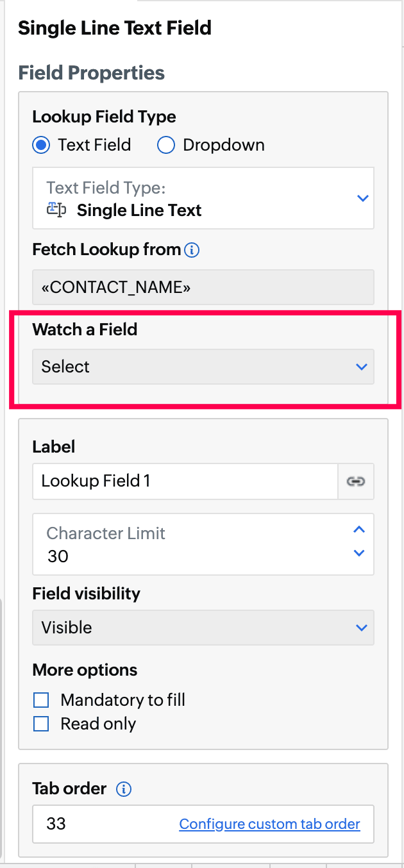This screenshot has width=404, height=868.
Task: Click the Fetch Lookup CONTACT_NAME field
Action: 203,287
